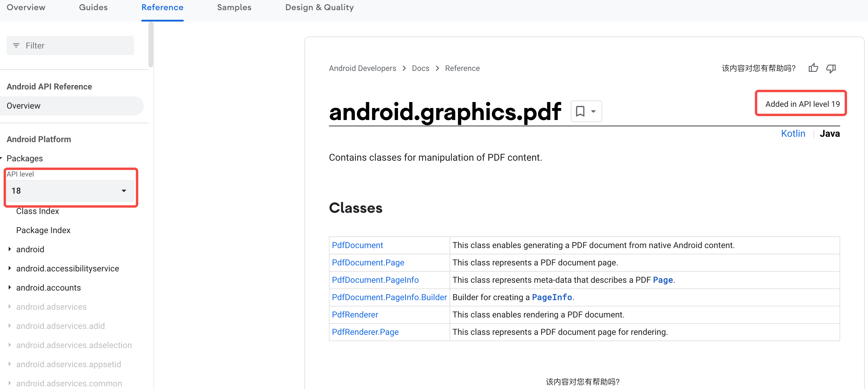Click the bookmark icon next to android.graphics.pdf
The width and height of the screenshot is (868, 389).
580,111
